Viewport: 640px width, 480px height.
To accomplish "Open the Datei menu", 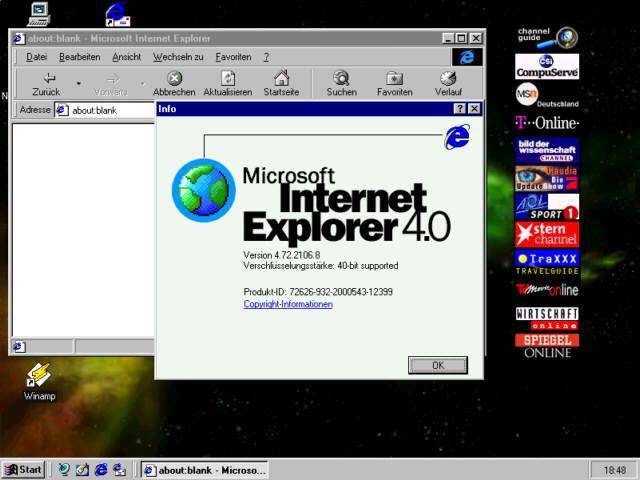I will pyautogui.click(x=36, y=57).
